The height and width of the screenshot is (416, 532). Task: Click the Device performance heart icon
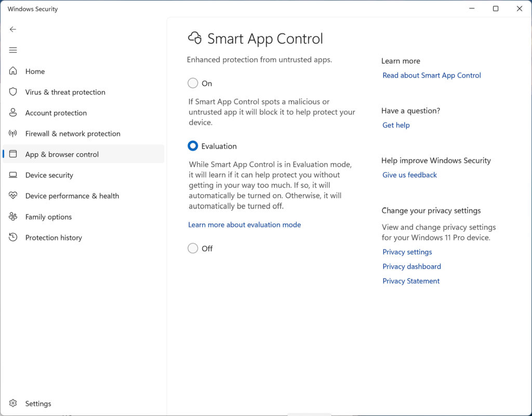[x=13, y=196]
